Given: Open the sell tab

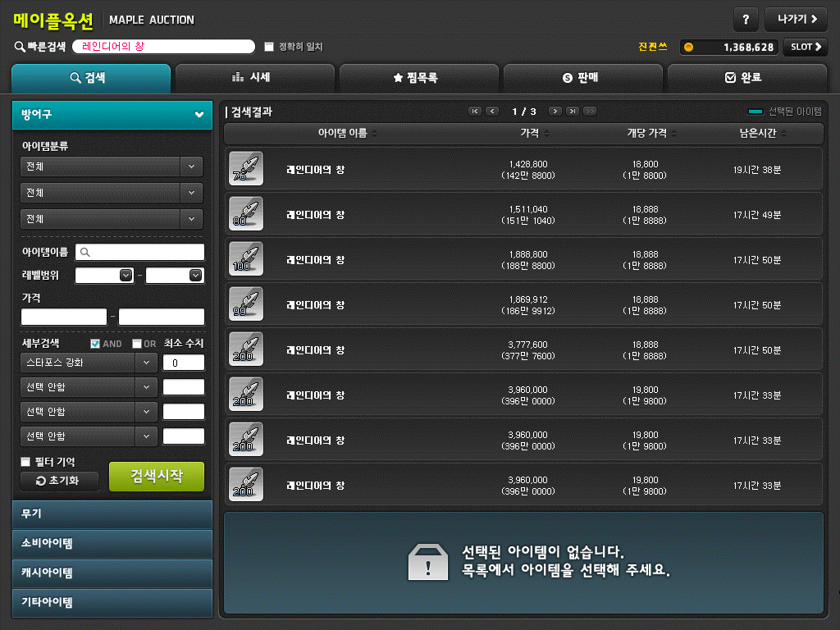Looking at the screenshot, I should point(583,78).
